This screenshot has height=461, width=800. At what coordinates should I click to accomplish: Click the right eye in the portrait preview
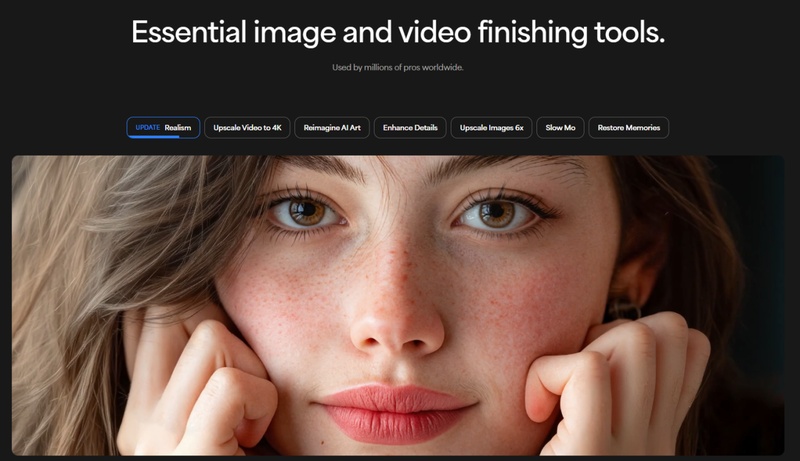click(497, 213)
